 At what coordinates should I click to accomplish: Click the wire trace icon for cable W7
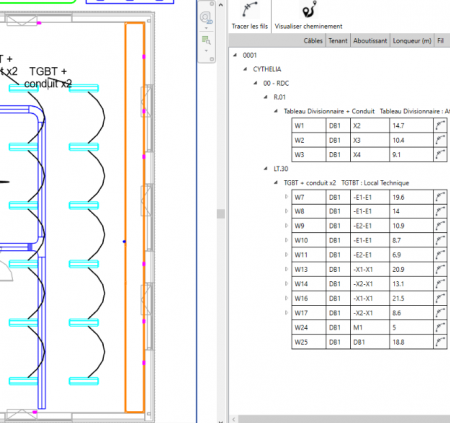440,197
